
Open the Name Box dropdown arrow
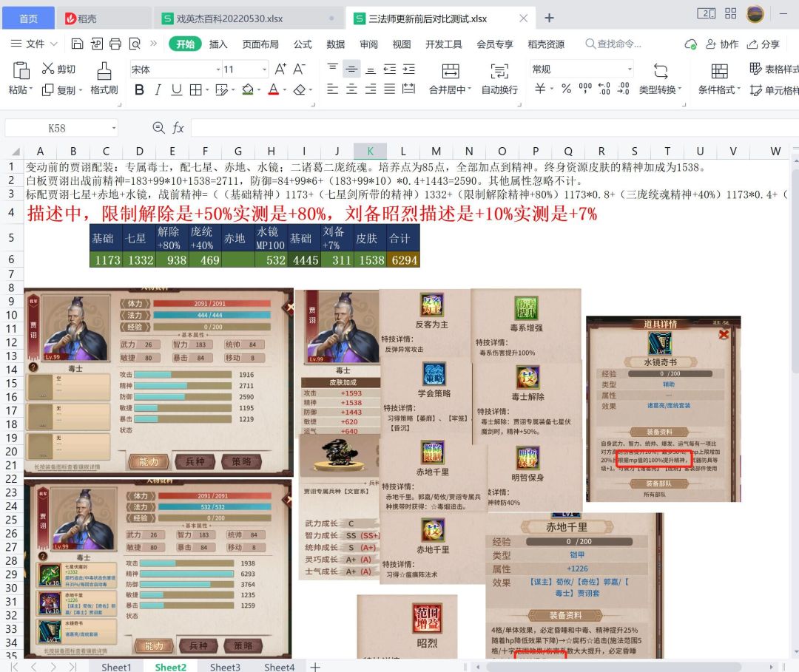pyautogui.click(x=114, y=128)
